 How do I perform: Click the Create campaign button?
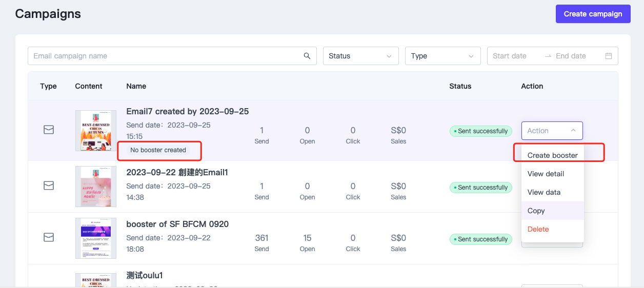[x=593, y=14]
